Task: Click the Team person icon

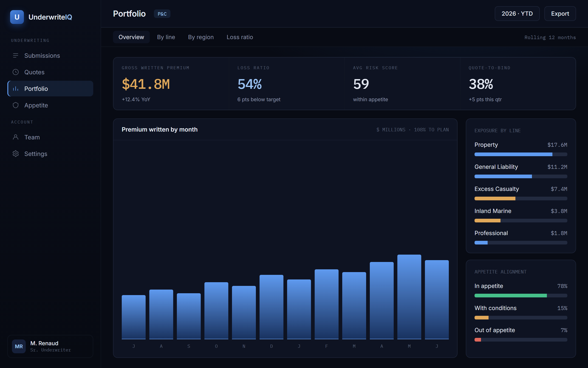Action: click(x=16, y=137)
